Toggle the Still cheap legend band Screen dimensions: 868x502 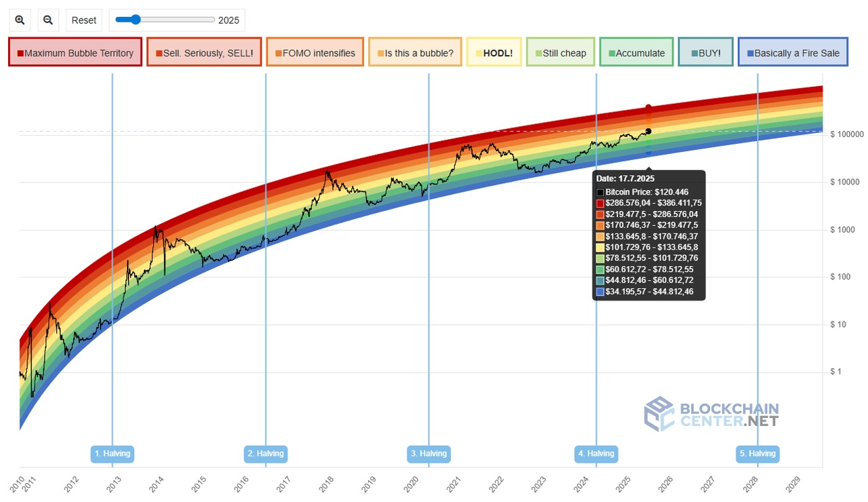click(x=560, y=52)
